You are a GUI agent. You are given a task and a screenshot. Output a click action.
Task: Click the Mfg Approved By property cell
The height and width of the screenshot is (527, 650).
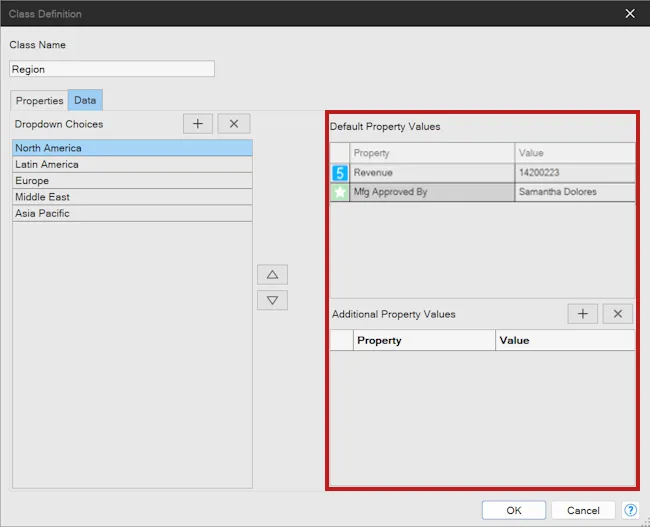[x=432, y=192]
